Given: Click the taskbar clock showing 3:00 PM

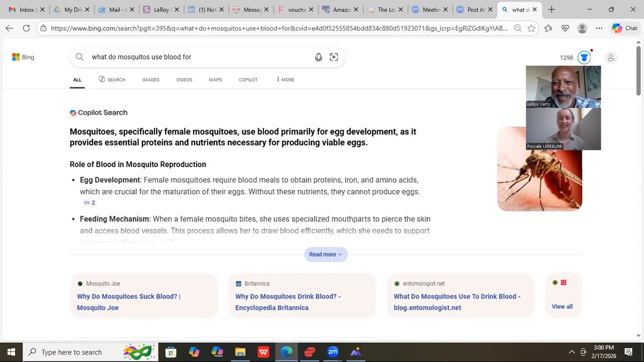Looking at the screenshot, I should [x=604, y=352].
